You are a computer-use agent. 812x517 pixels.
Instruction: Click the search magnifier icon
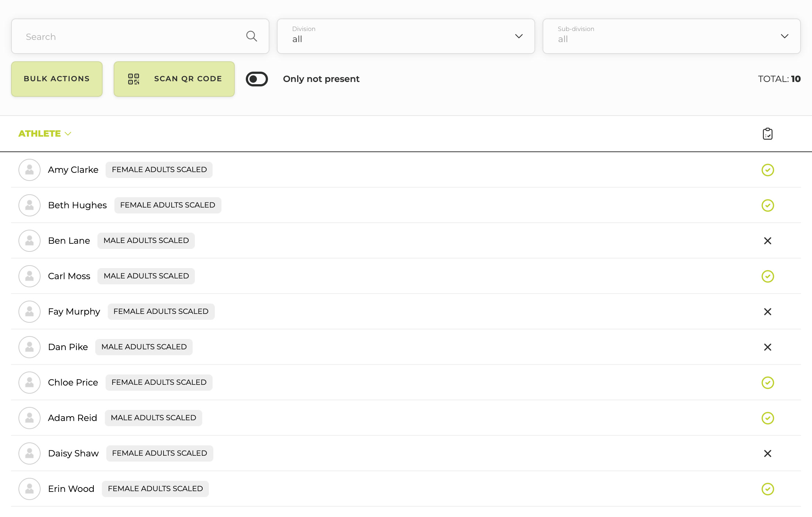(252, 36)
